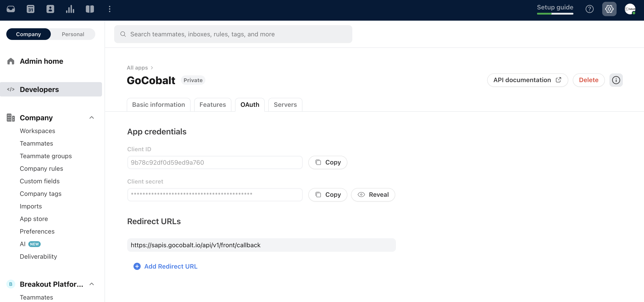644x302 pixels.
Task: Click the Setup guide progress bar
Action: click(555, 13)
